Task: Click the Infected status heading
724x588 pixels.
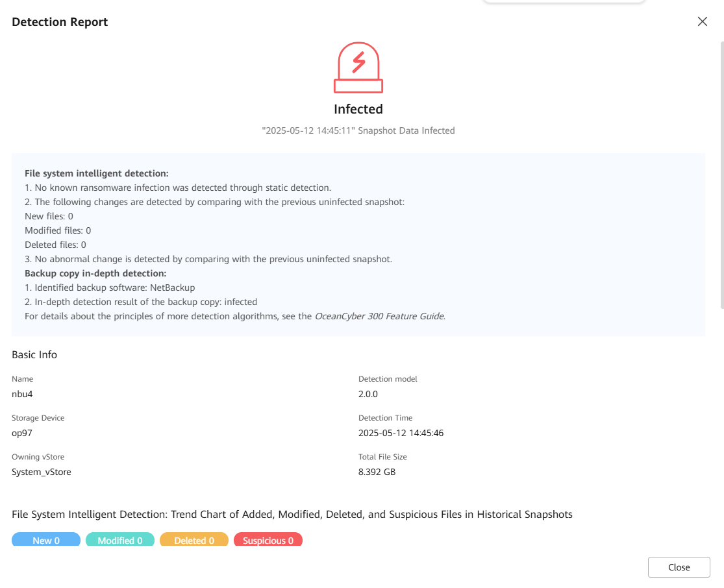Action: click(x=358, y=109)
